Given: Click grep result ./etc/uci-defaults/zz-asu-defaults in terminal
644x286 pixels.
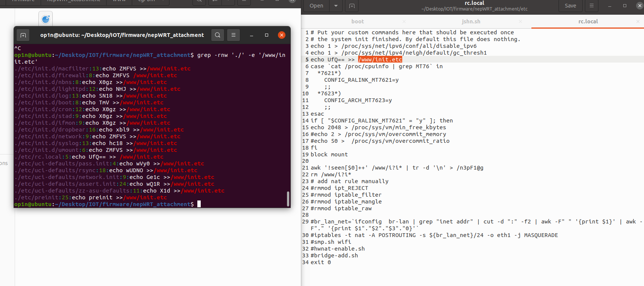Looking at the screenshot, I should coord(119,191).
